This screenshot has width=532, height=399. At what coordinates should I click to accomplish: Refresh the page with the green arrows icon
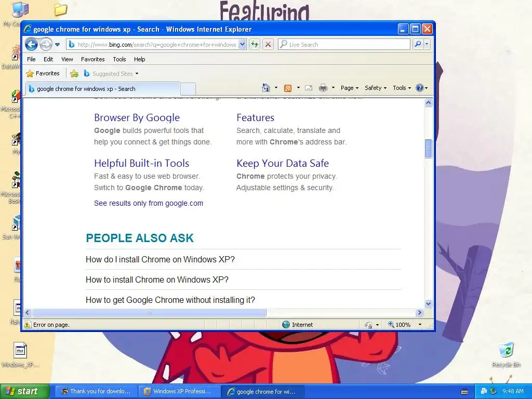pyautogui.click(x=255, y=45)
